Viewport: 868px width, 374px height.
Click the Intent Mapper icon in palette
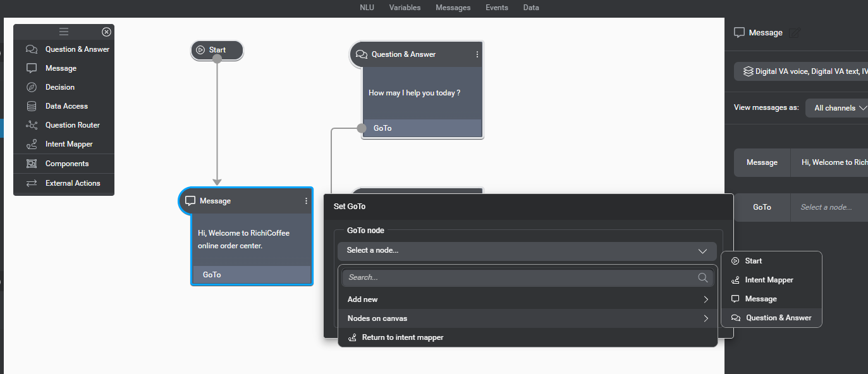(32, 144)
